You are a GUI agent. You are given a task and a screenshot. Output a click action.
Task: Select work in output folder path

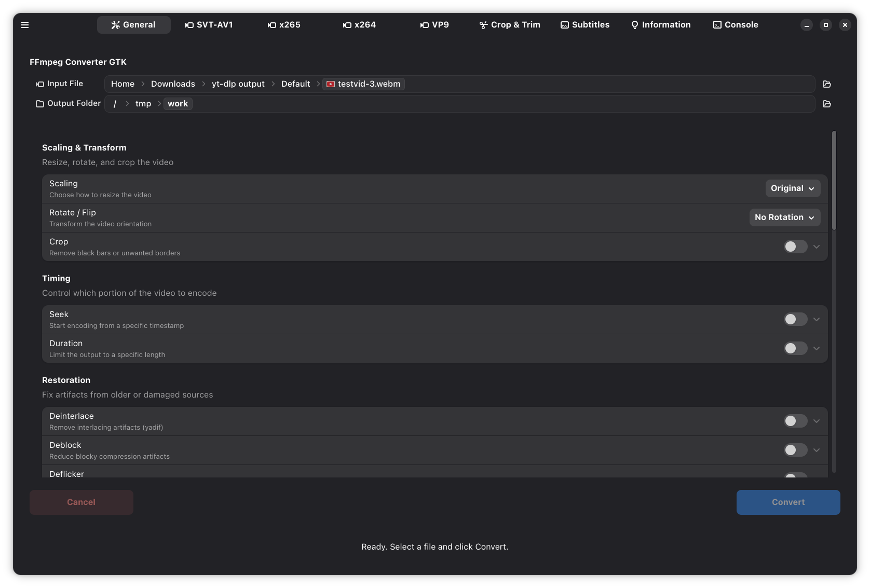pyautogui.click(x=178, y=104)
